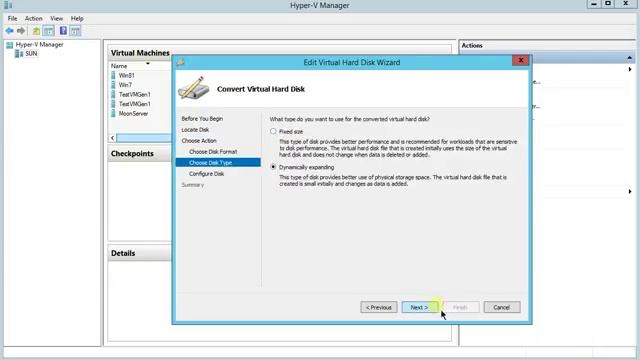Click the Win7 virtual machine icon
Viewport: 640px width, 360px height.
113,85
